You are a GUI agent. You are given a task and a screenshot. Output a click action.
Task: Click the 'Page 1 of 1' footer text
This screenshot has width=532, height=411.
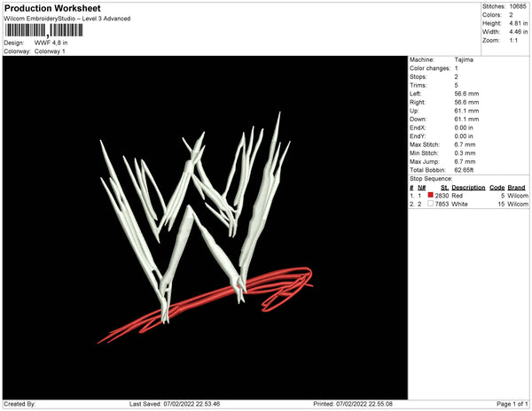click(512, 404)
